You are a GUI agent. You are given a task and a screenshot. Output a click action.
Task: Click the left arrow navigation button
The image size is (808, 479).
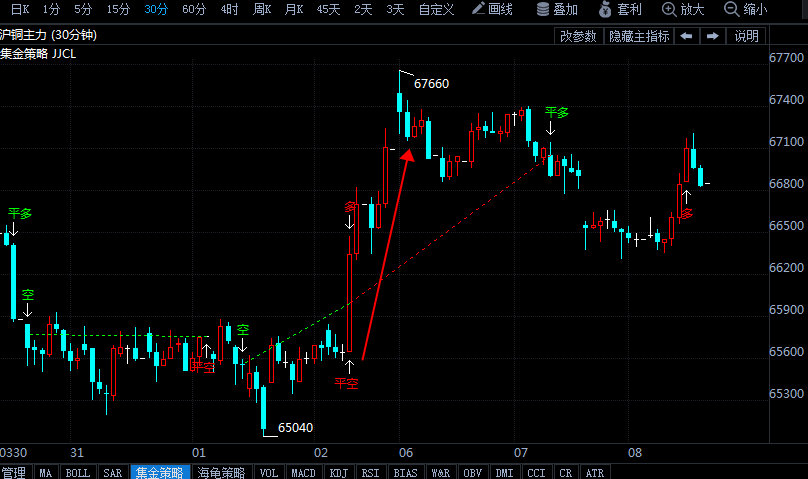pos(686,36)
